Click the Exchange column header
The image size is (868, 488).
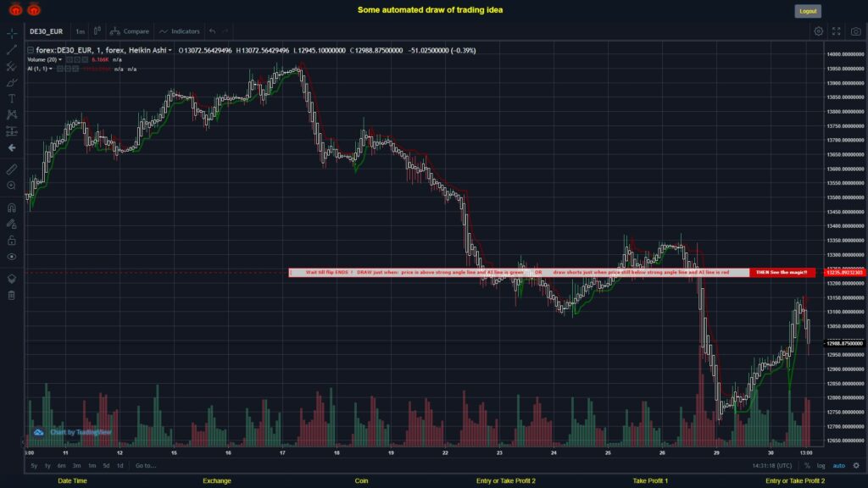pos(216,481)
